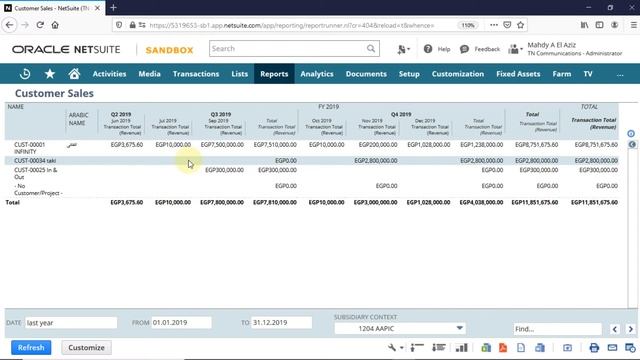The width and height of the screenshot is (640, 360).
Task: Open Firefox hamburger menu
Action: [633, 25]
